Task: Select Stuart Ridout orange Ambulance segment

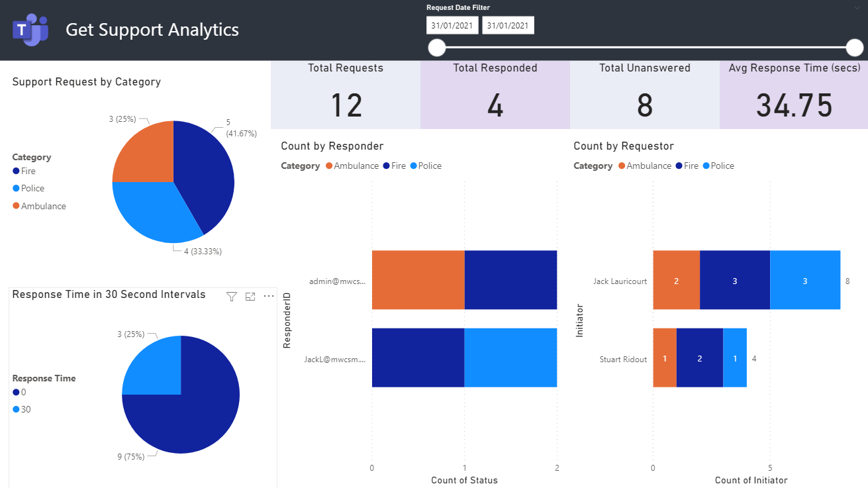Action: pyautogui.click(x=665, y=358)
